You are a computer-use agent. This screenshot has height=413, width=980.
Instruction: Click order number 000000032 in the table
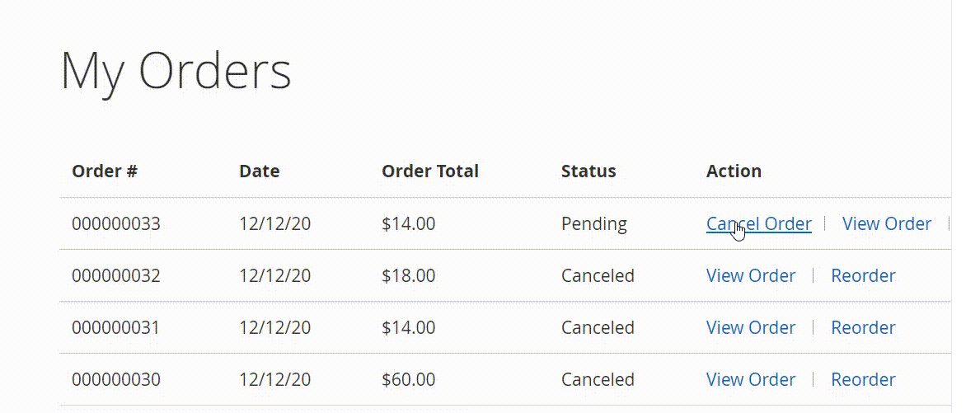(116, 275)
